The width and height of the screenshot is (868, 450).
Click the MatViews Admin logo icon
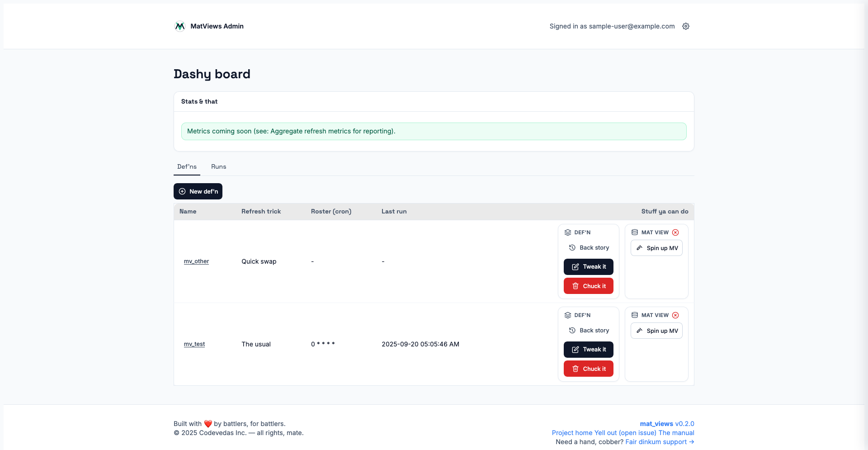[180, 26]
